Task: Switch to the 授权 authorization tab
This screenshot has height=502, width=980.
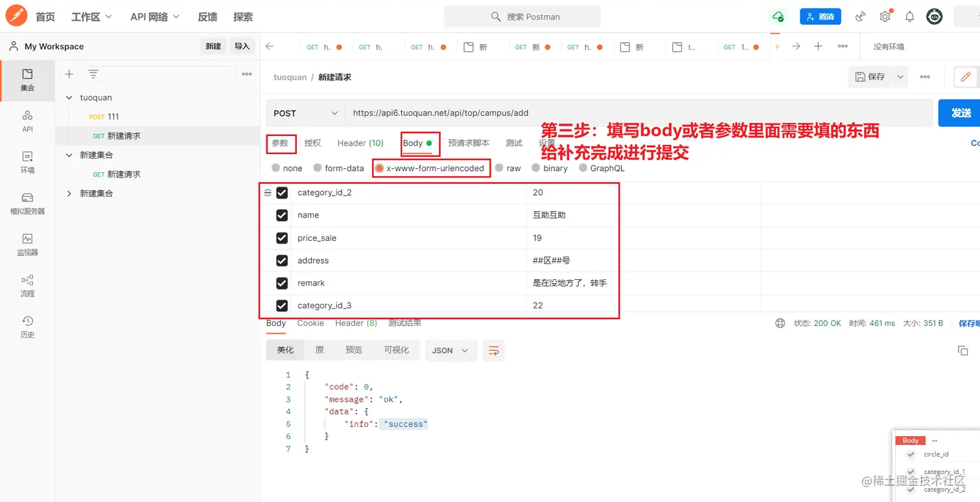Action: [x=312, y=143]
